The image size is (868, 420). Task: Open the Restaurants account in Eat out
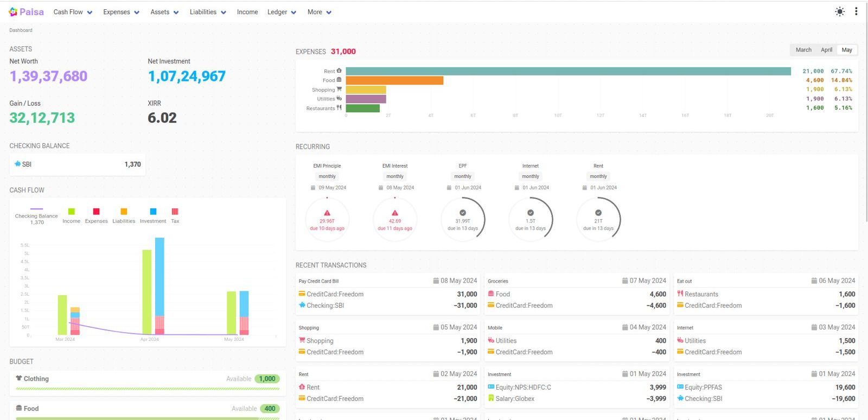701,294
